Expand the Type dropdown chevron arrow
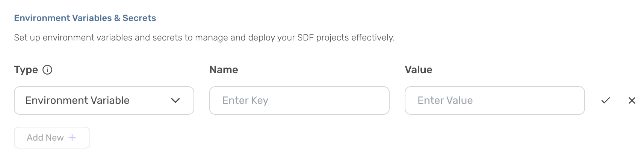The height and width of the screenshot is (159, 644). [x=175, y=100]
